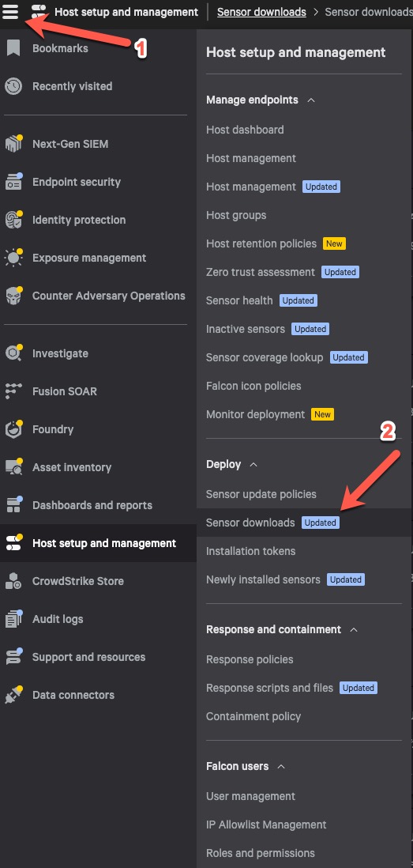Select the Audit logs label

click(x=58, y=619)
